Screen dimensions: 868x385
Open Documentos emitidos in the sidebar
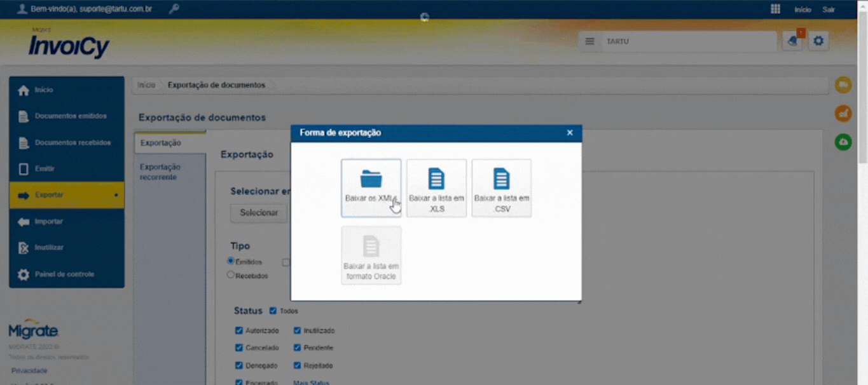[x=71, y=116]
